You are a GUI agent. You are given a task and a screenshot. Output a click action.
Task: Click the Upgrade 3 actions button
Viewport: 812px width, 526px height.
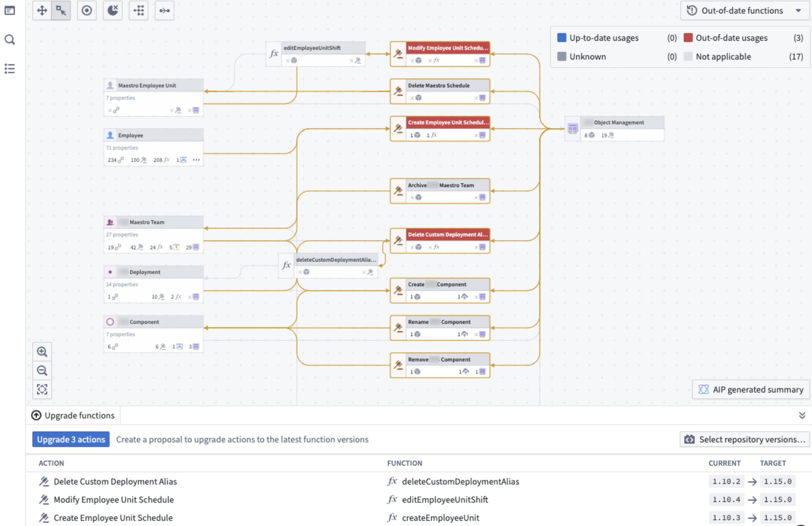(x=71, y=439)
